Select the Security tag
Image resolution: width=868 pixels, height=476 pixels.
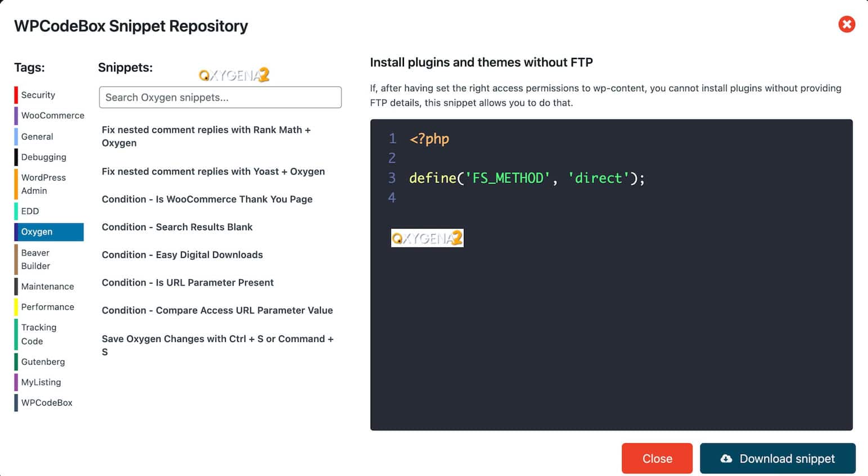[38, 95]
